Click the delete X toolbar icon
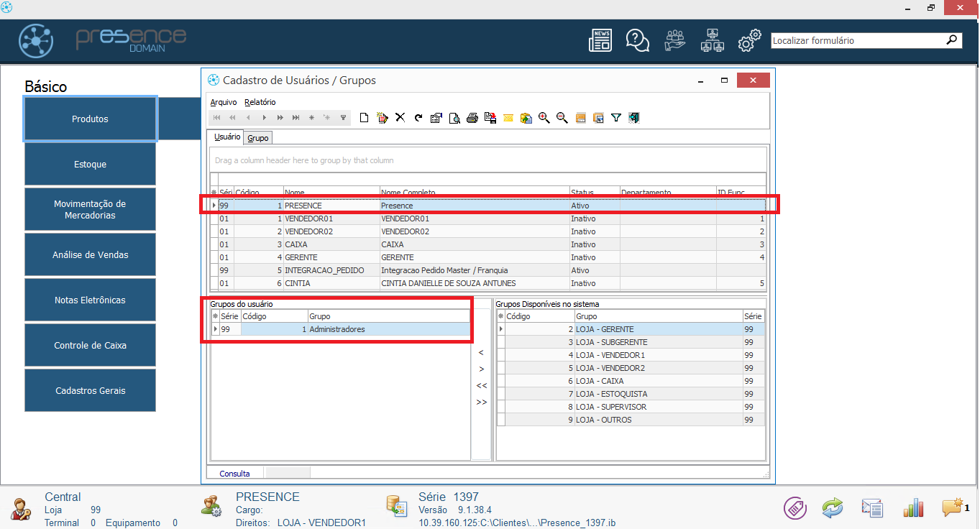 (x=400, y=118)
